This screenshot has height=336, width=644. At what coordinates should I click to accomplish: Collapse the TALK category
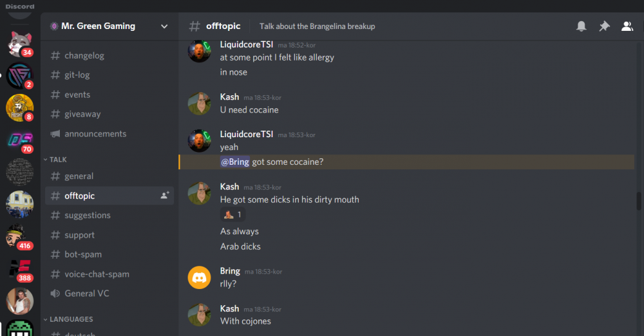(x=56, y=160)
